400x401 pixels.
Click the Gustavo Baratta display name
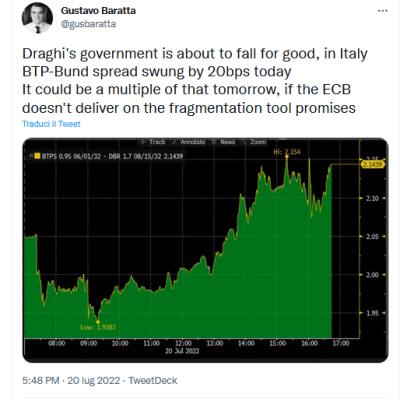tap(98, 11)
